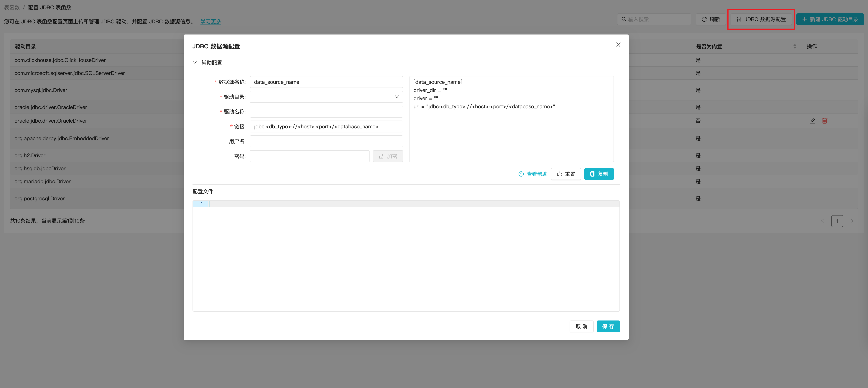This screenshot has width=868, height=388.
Task: Close the JDBC 数据源配置 dialog
Action: tap(618, 45)
